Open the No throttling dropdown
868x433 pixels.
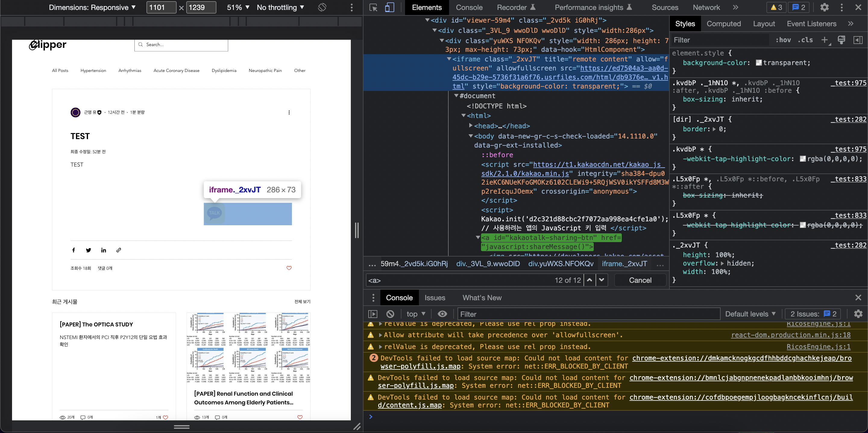point(280,8)
